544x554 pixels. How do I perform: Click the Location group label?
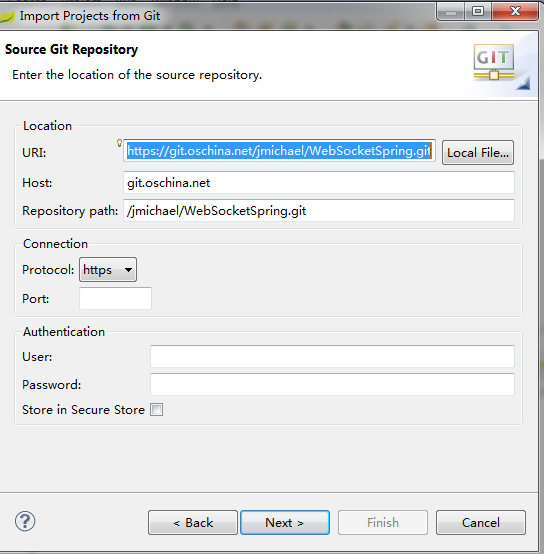pos(47,126)
